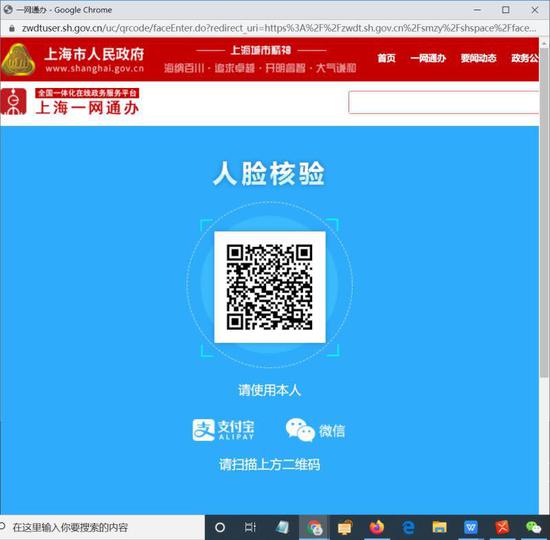Click the Shanghai government emblem logo
This screenshot has width=550, height=540.
(x=18, y=60)
